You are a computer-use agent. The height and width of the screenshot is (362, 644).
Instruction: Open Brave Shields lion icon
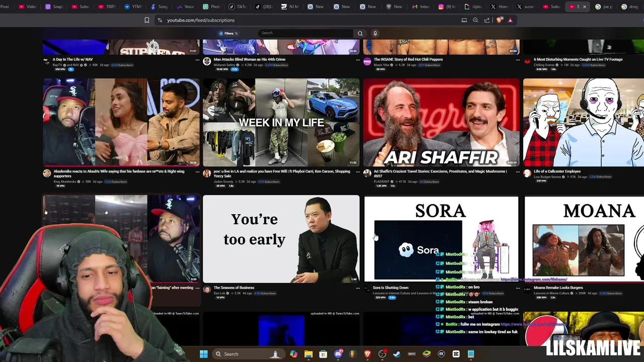(499, 20)
